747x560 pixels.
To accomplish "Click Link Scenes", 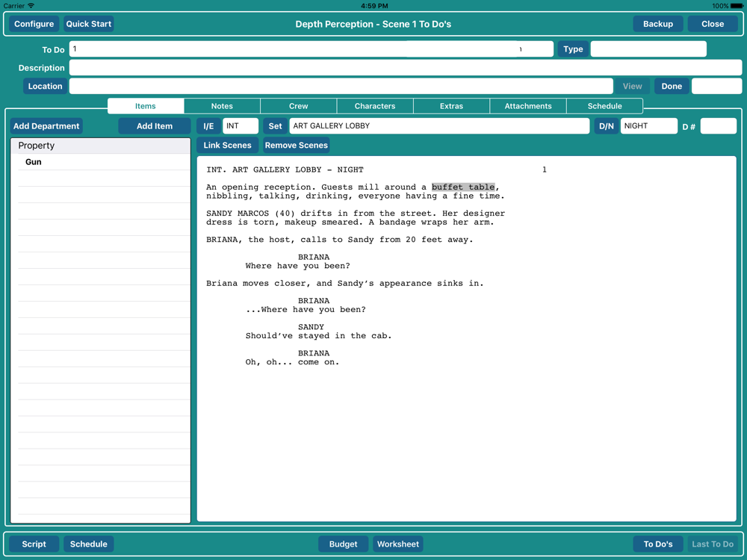I will click(x=227, y=146).
